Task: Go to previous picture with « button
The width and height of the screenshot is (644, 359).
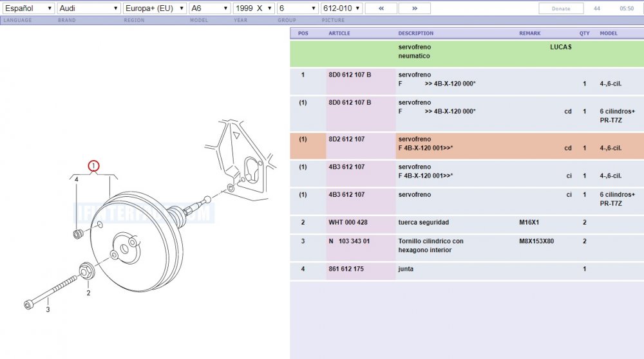Action: tap(381, 8)
